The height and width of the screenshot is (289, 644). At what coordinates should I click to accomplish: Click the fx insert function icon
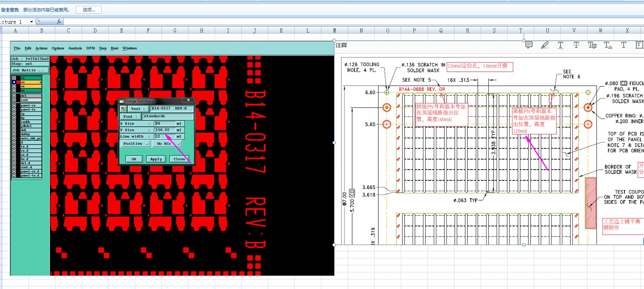tap(59, 21)
